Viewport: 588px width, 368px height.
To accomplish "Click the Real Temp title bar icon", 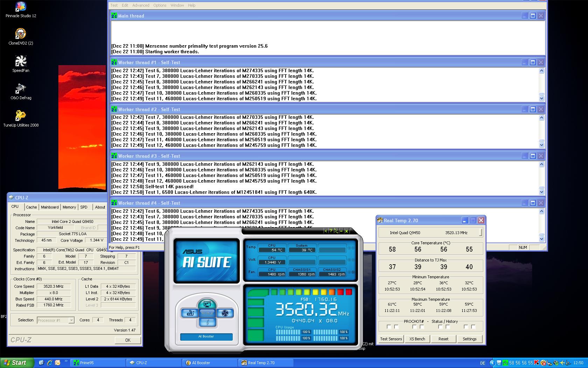I will (380, 220).
